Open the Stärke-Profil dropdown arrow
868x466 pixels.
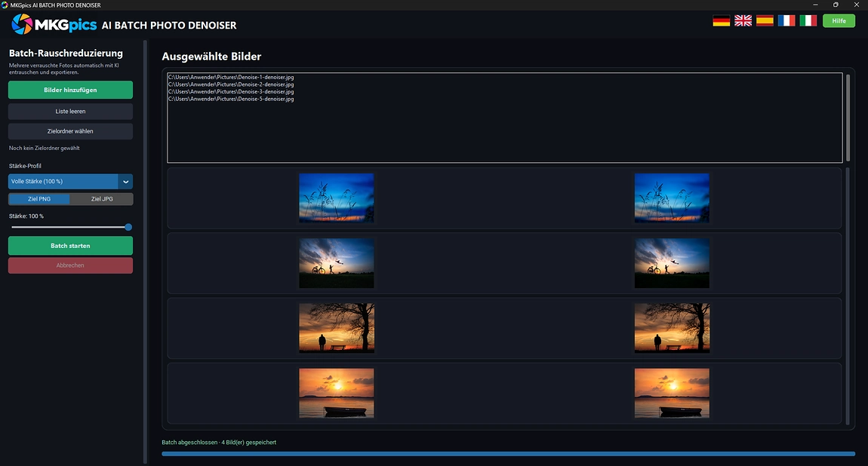click(x=125, y=181)
